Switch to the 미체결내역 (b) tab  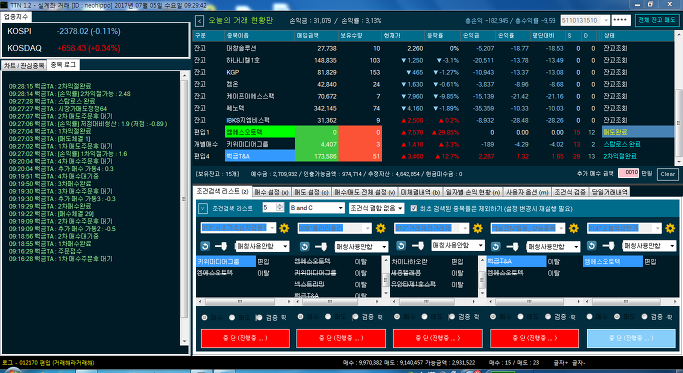coord(419,192)
